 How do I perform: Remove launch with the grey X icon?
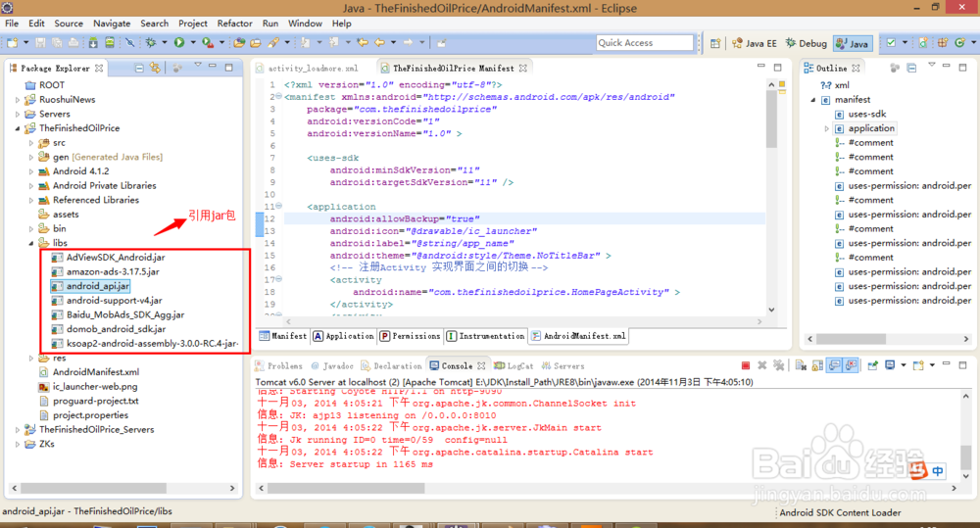tap(761, 365)
